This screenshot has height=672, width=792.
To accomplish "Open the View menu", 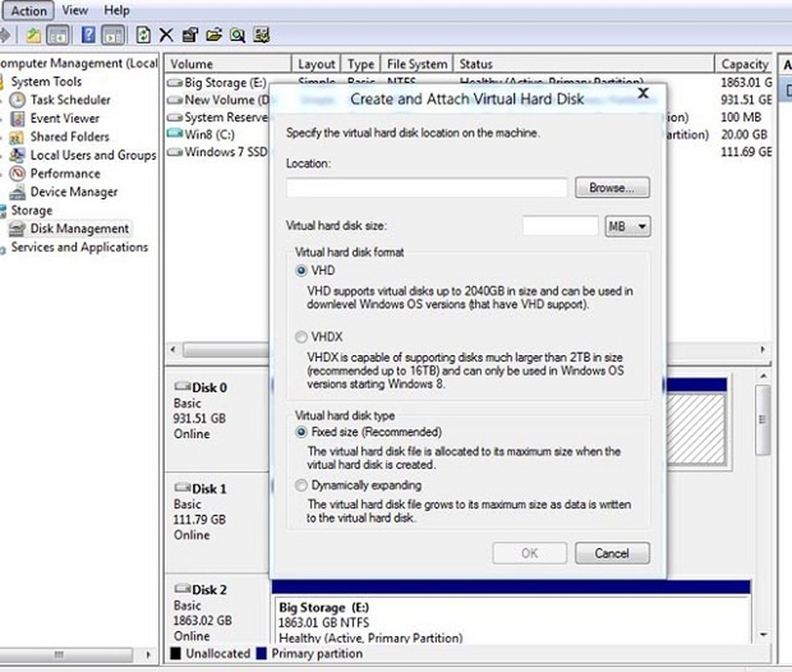I will [75, 10].
